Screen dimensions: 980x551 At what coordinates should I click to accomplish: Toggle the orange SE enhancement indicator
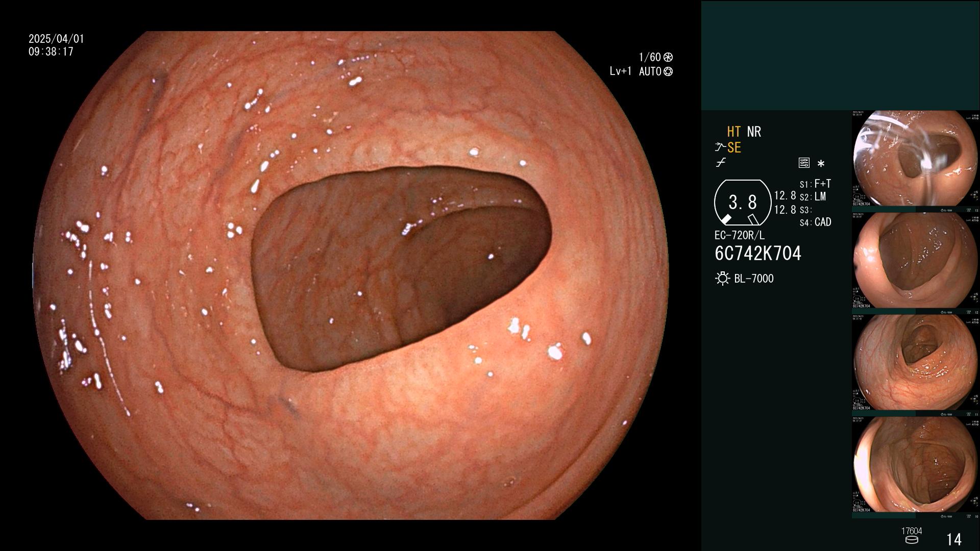pos(734,147)
